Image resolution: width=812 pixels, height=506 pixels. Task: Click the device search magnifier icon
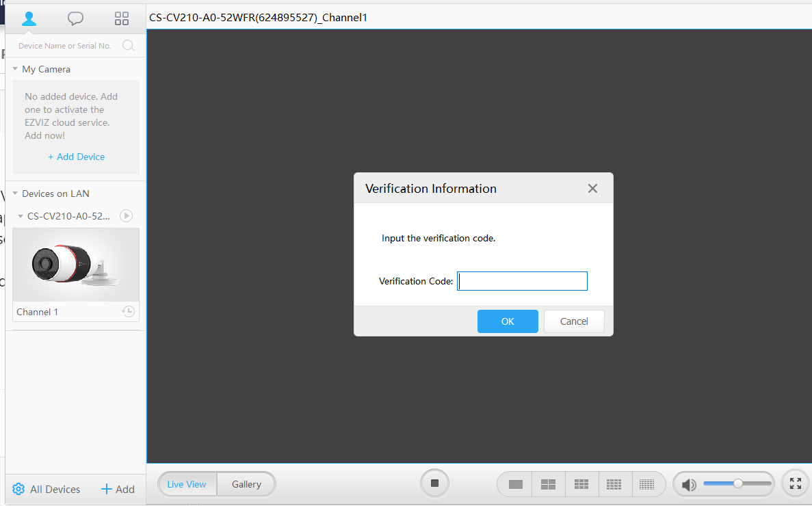[x=128, y=46]
